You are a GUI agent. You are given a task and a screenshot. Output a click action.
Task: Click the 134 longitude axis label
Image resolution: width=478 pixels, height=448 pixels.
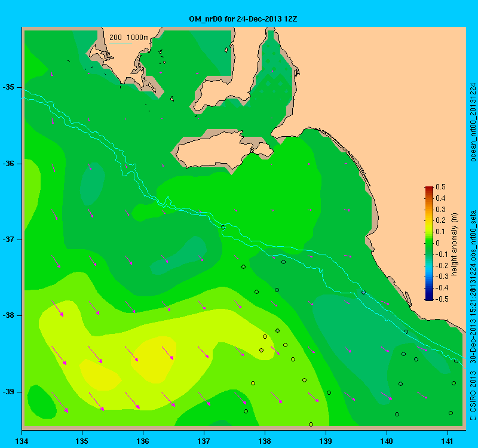point(22,441)
